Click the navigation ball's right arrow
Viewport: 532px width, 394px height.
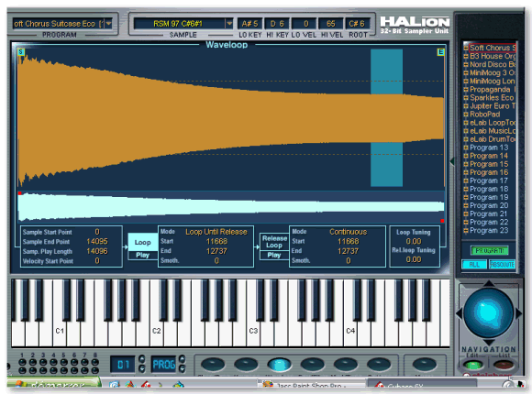[x=518, y=313]
